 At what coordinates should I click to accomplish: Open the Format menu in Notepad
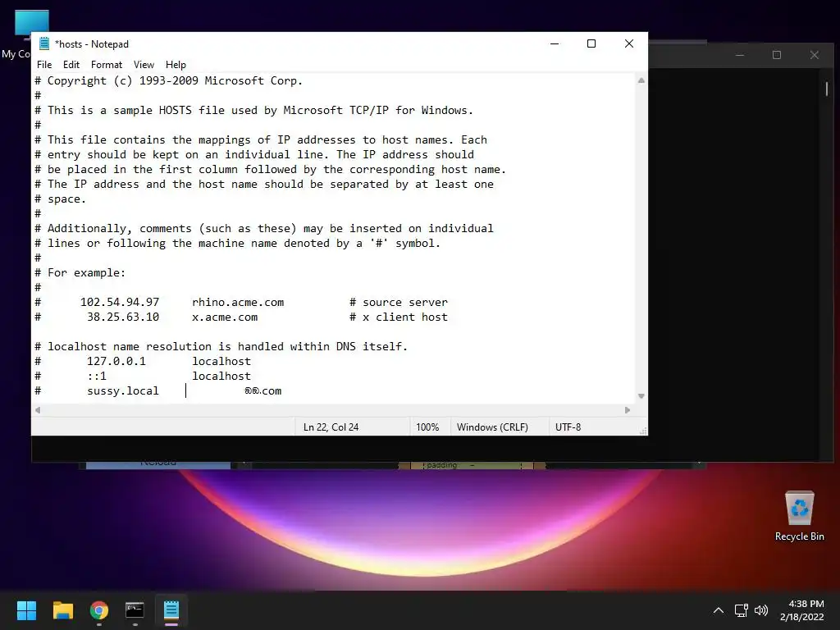pyautogui.click(x=107, y=65)
